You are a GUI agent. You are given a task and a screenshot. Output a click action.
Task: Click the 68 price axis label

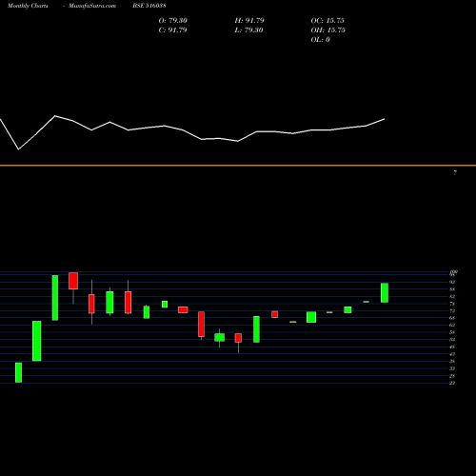pos(452,318)
